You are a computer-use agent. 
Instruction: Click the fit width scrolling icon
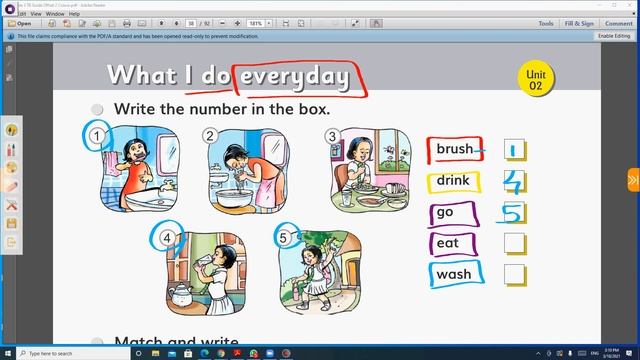[x=286, y=23]
